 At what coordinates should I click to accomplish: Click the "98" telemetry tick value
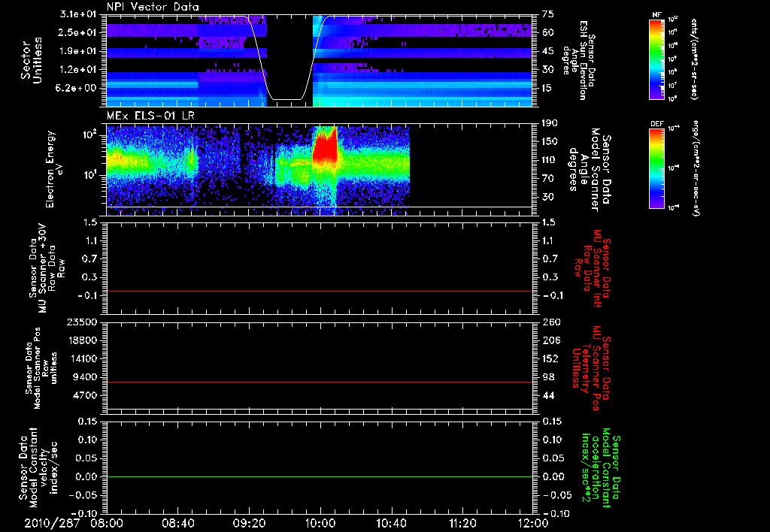point(548,377)
